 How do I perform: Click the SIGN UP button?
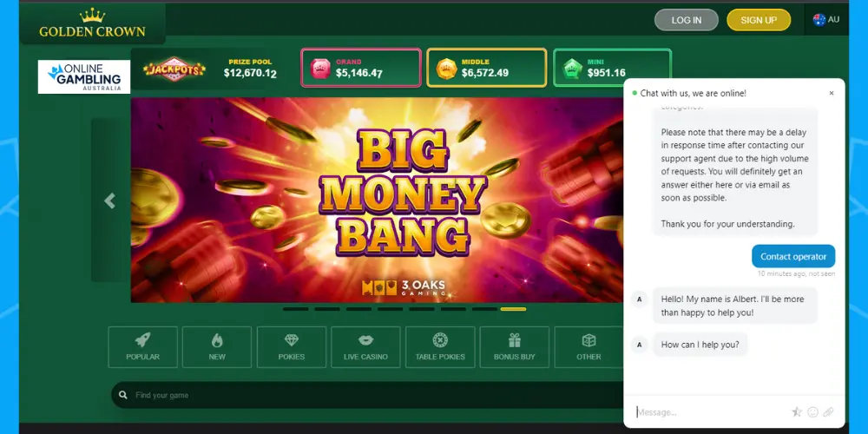tap(759, 20)
